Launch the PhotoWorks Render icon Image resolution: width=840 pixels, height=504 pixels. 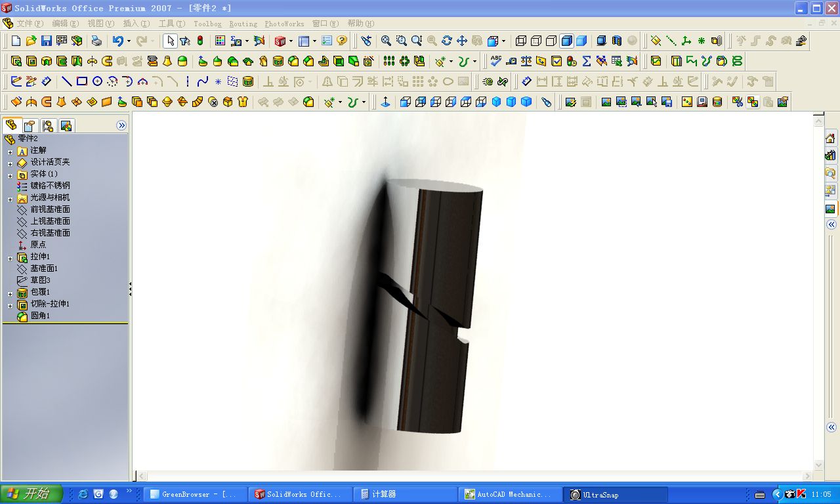(x=606, y=102)
